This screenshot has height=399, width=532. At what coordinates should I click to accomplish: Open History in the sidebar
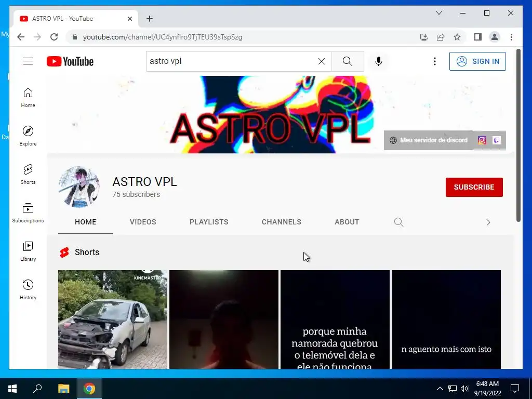(28, 290)
